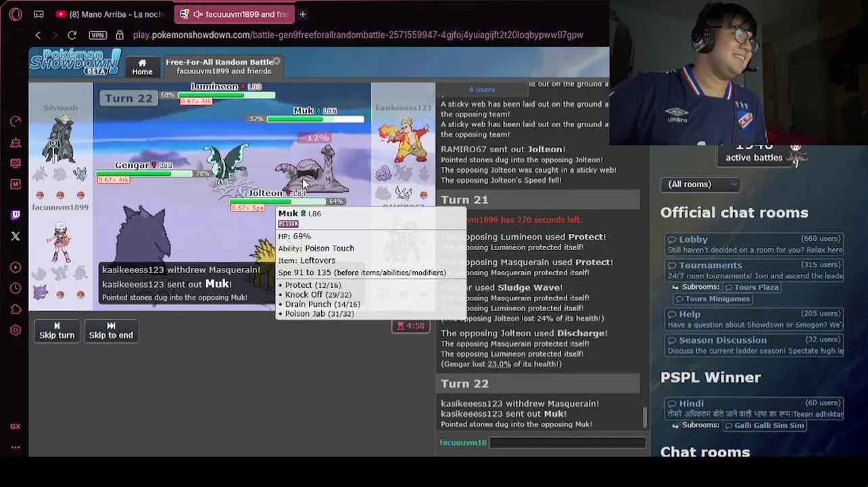Toggle the VPN badge in the address bar
Viewport: 868px width, 487px height.
(x=97, y=35)
